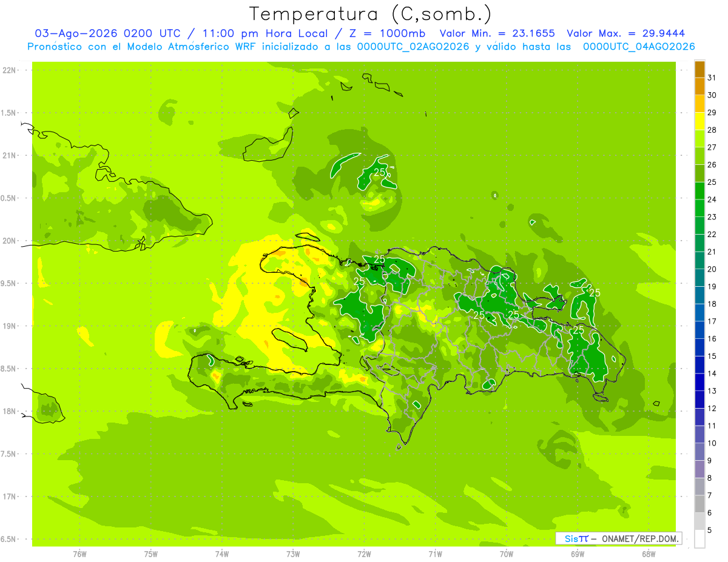Click the "0000UTC_02AGO2026" initialization time
Viewport: 728px width, 562px height.
coord(413,47)
